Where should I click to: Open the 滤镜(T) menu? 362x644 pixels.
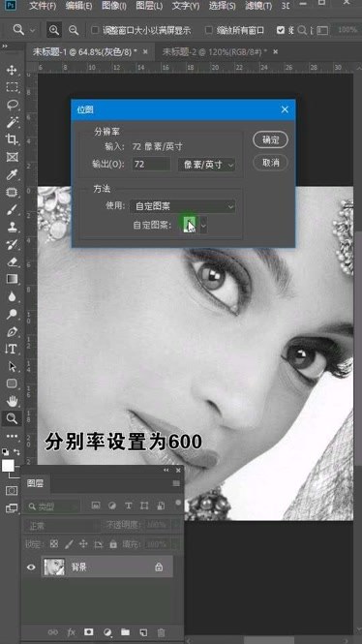pyautogui.click(x=258, y=6)
